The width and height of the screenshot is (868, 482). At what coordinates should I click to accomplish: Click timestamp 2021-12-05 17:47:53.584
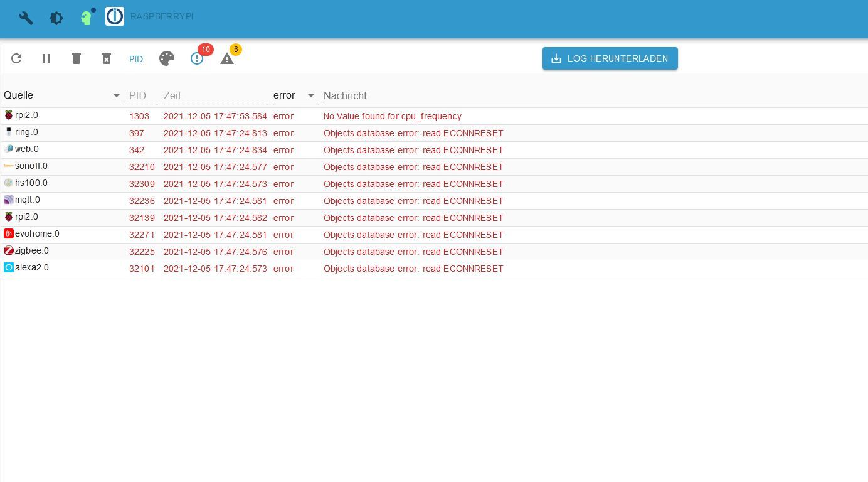(x=215, y=116)
